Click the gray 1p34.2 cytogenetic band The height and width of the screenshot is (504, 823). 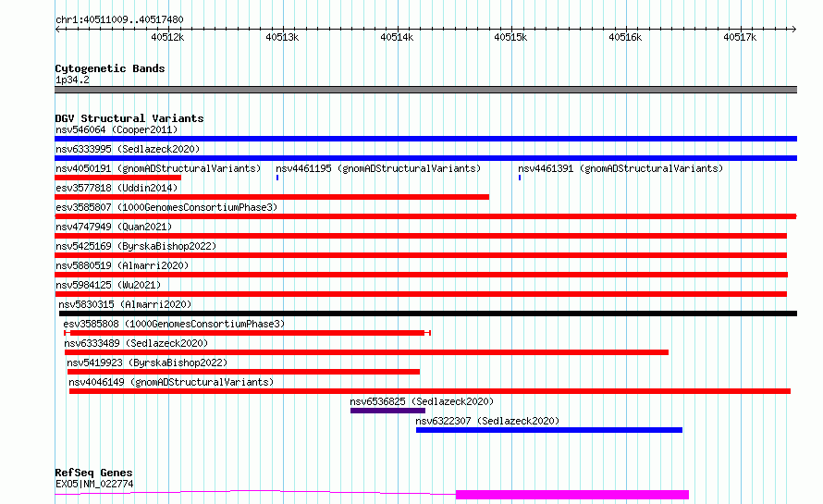[x=425, y=90]
